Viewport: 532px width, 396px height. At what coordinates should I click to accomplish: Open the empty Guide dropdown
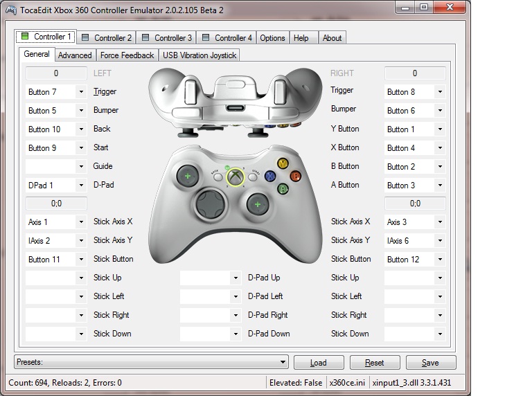click(56, 166)
